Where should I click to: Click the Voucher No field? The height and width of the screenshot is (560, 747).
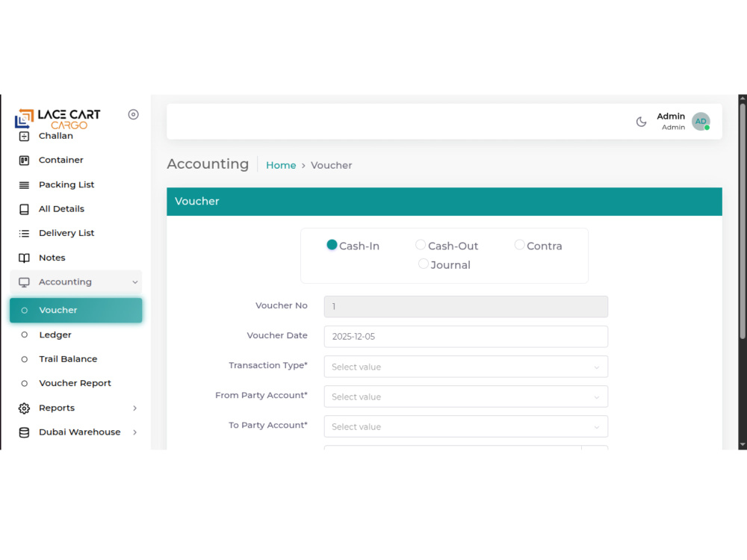[x=466, y=307]
